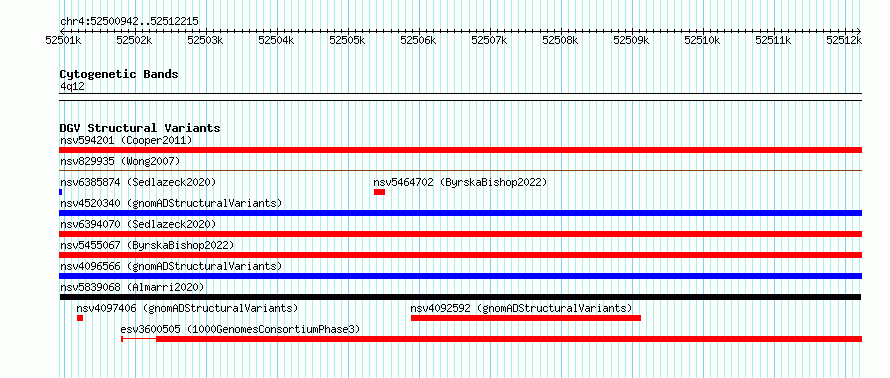890x378 pixels.
Task: Click the 4q12 cytogenetic band bar
Action: pyautogui.click(x=460, y=97)
